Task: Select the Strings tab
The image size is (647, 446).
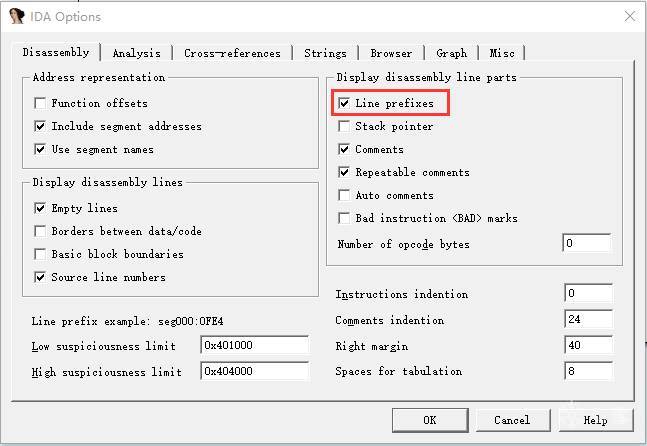Action: [x=325, y=53]
